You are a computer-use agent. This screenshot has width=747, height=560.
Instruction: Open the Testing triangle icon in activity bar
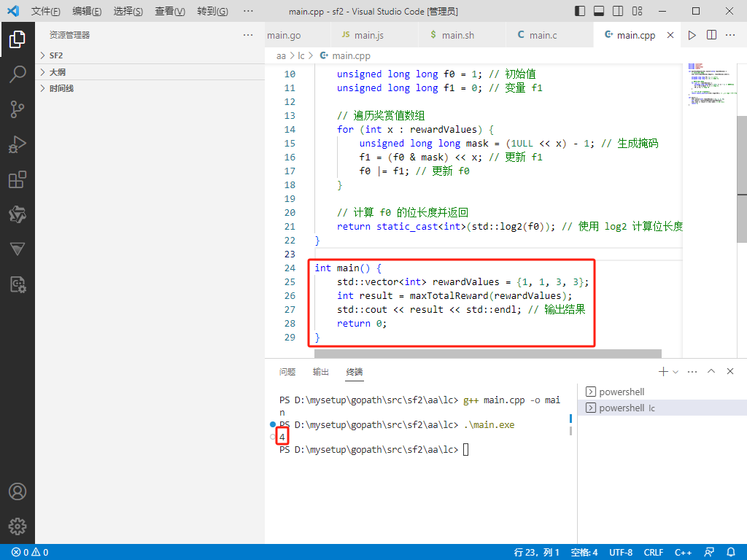[18, 249]
